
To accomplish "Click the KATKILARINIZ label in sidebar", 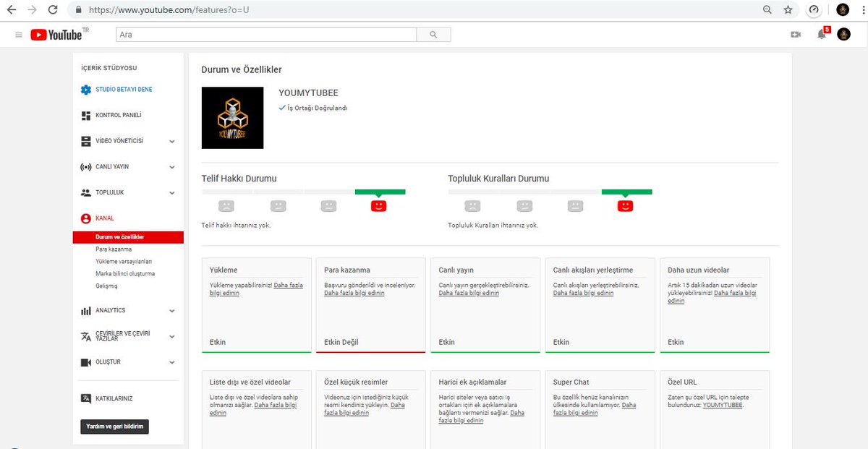I will (x=114, y=398).
